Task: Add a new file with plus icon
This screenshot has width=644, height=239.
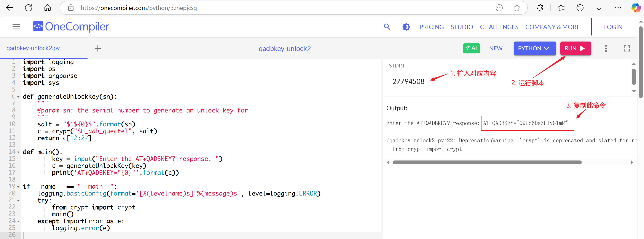Action: (98, 48)
